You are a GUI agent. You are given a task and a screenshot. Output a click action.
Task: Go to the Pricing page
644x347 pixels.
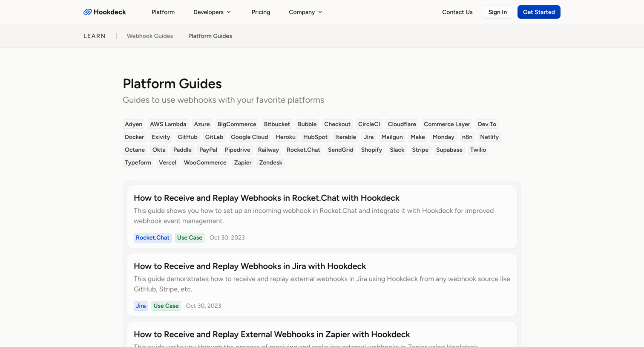tap(261, 12)
